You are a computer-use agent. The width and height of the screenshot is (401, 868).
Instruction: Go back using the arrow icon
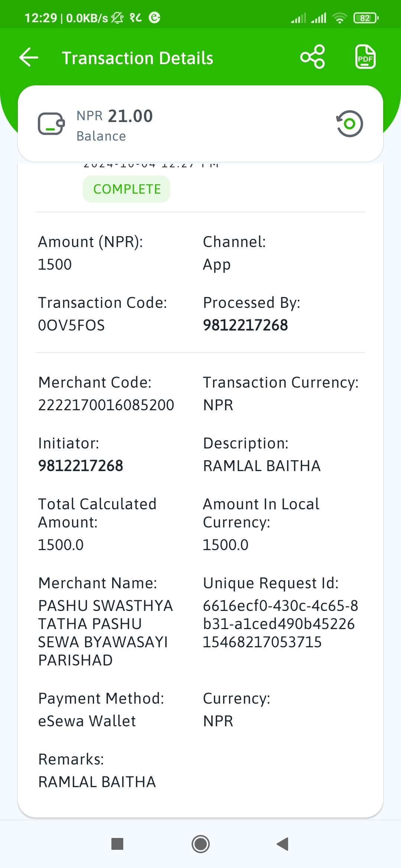click(29, 57)
